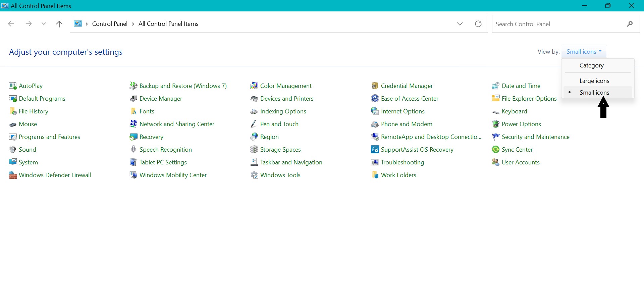Image resolution: width=644 pixels, height=308 pixels.
Task: Click the Speech Recognition microphone icon
Action: click(133, 150)
